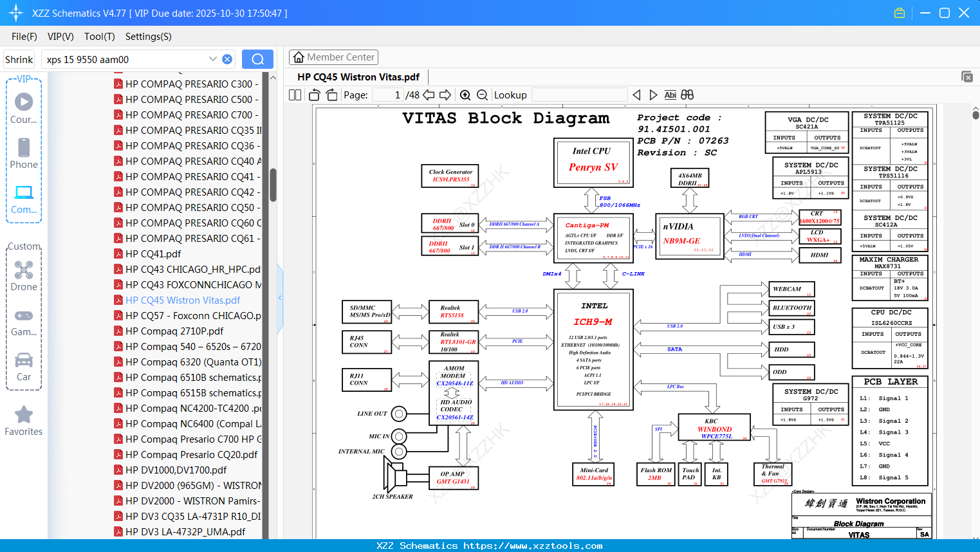The image size is (980, 552).
Task: Open HP Compaq NC6400 (Compal) file
Action: [187, 424]
